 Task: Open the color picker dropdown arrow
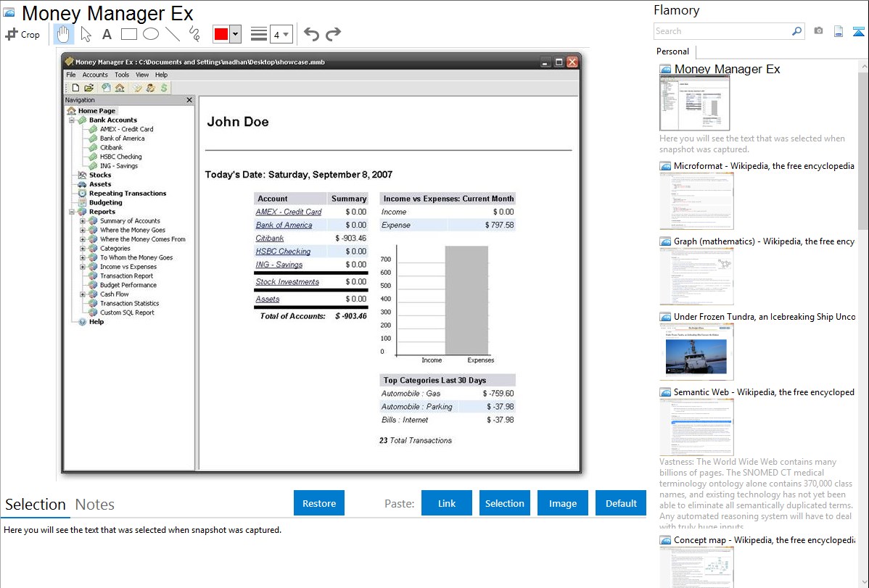[x=235, y=34]
